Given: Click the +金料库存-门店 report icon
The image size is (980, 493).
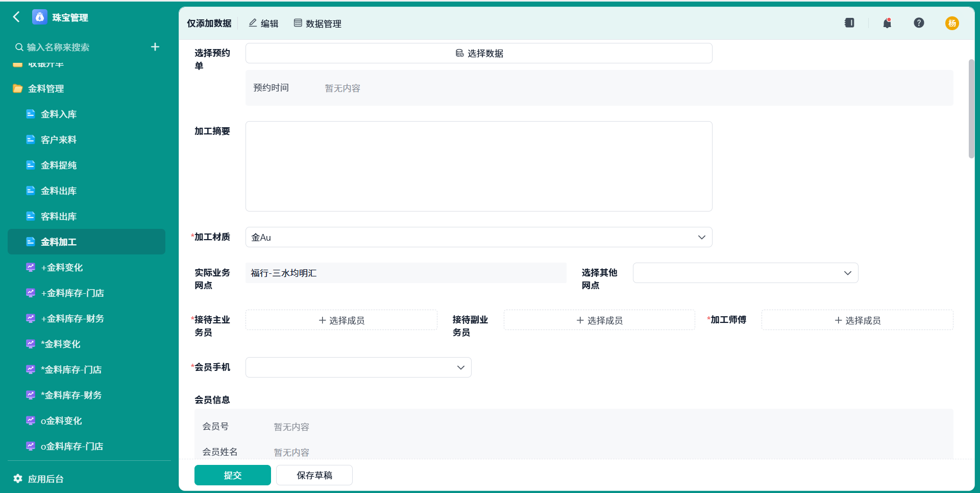Looking at the screenshot, I should click(31, 293).
